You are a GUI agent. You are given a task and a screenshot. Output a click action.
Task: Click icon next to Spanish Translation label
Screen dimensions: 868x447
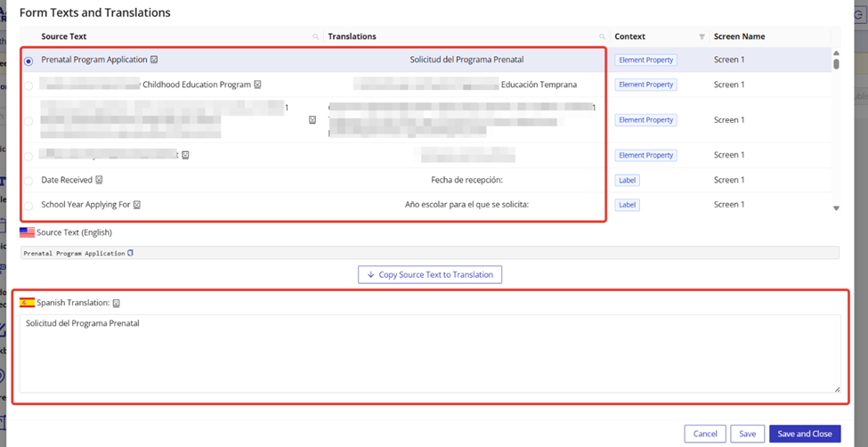(x=117, y=304)
